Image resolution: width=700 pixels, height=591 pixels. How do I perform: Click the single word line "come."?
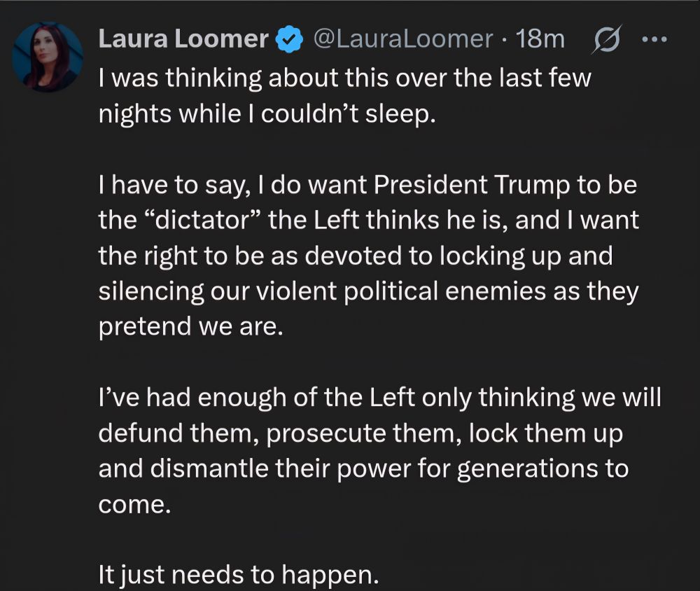pos(134,504)
